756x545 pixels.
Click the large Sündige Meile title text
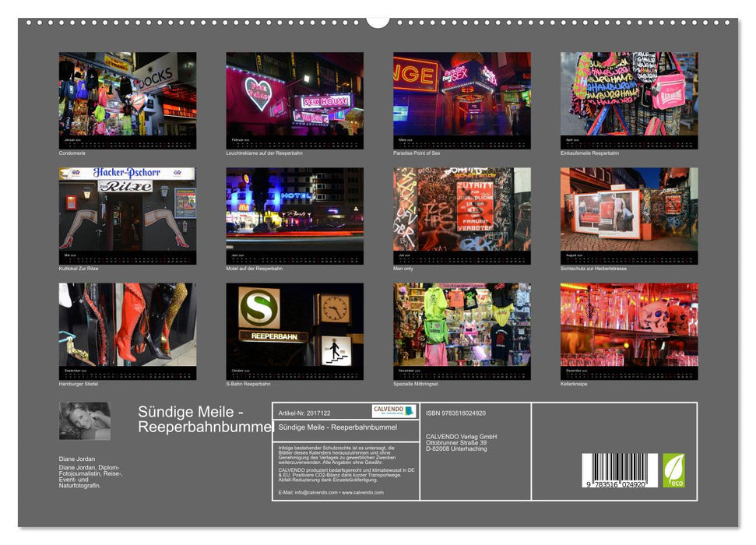204,419
